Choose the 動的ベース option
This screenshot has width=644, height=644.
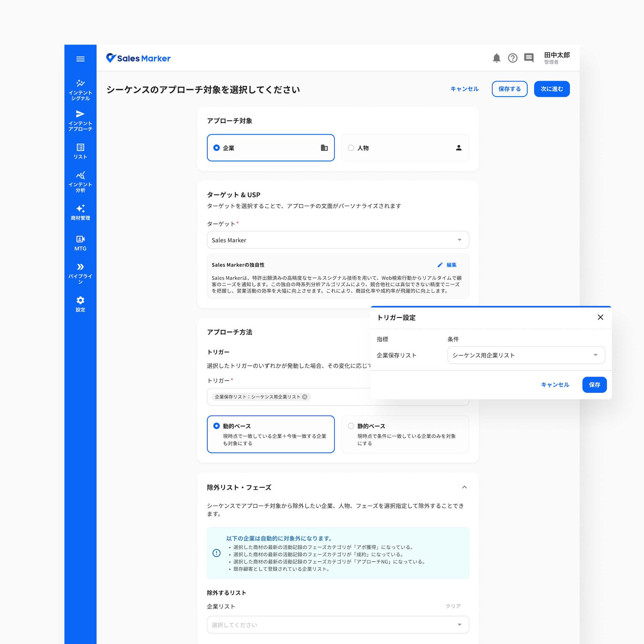(x=271, y=434)
